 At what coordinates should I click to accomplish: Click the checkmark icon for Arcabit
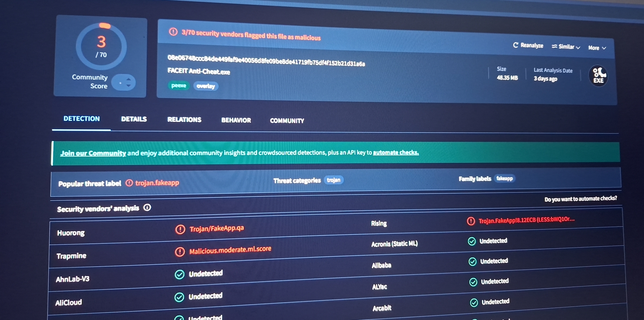[x=474, y=303]
